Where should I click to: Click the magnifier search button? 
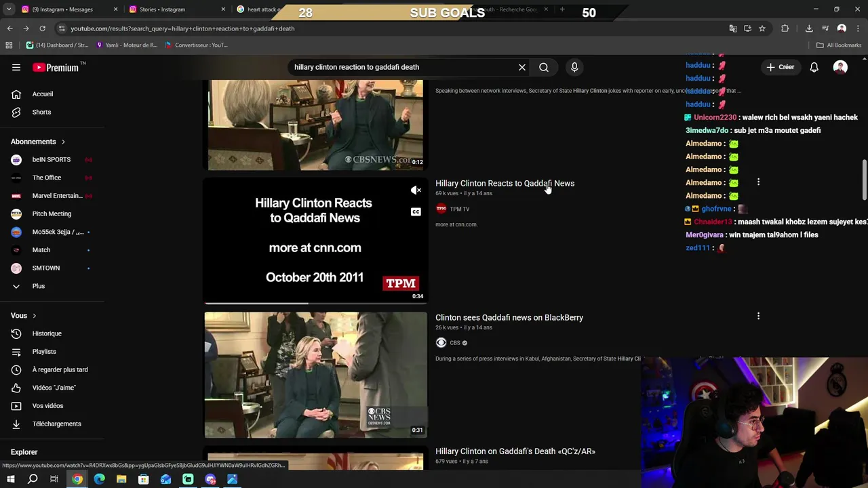point(544,67)
